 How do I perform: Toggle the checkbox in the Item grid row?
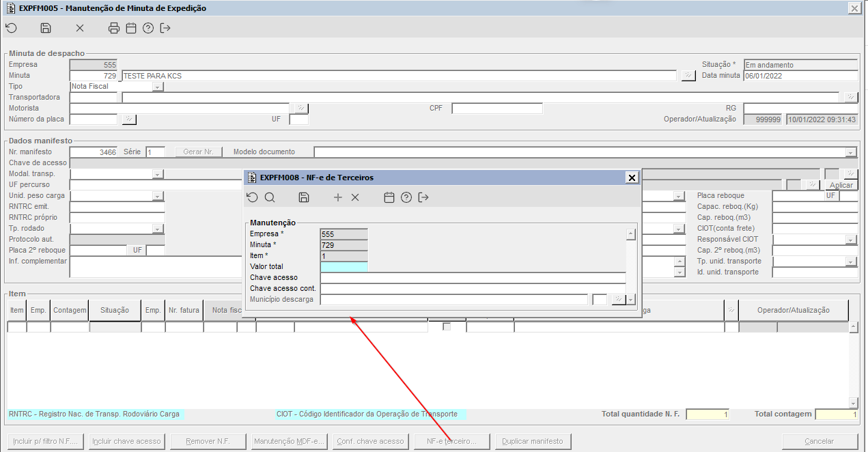pyautogui.click(x=447, y=327)
